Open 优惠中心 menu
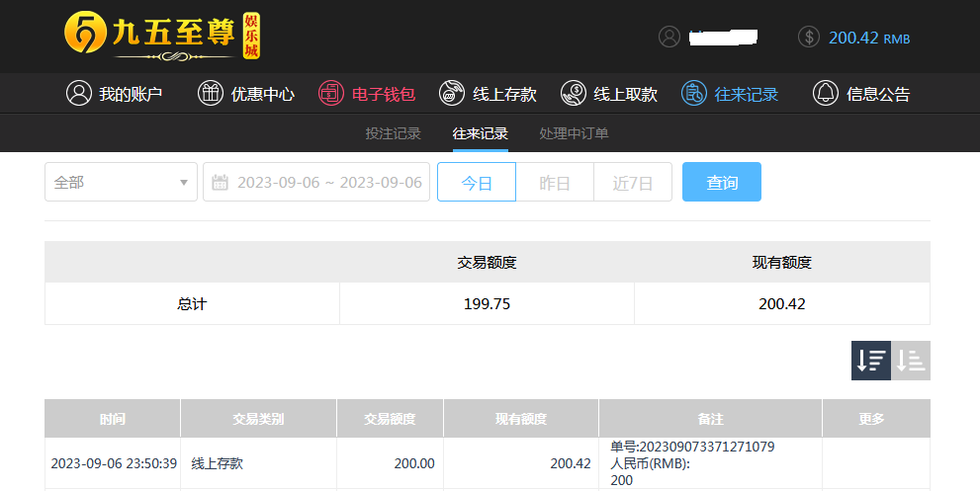 246,94
